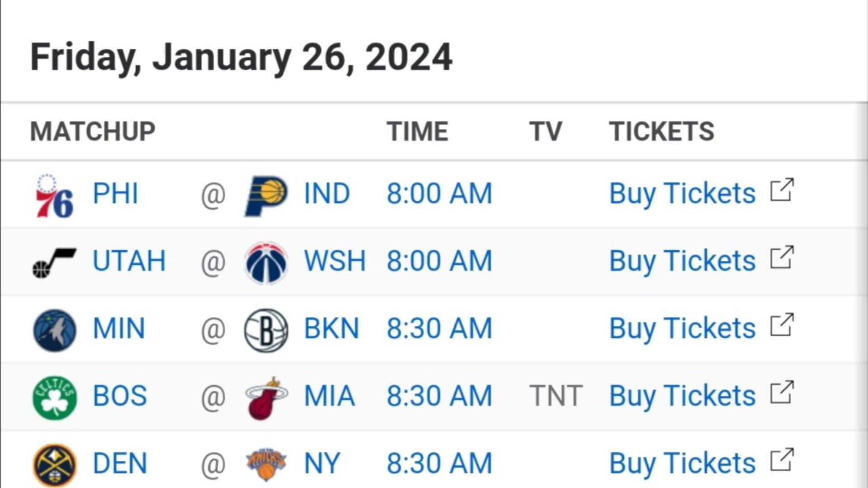The width and height of the screenshot is (868, 488).
Task: Select the BKN team name link
Action: tap(331, 328)
